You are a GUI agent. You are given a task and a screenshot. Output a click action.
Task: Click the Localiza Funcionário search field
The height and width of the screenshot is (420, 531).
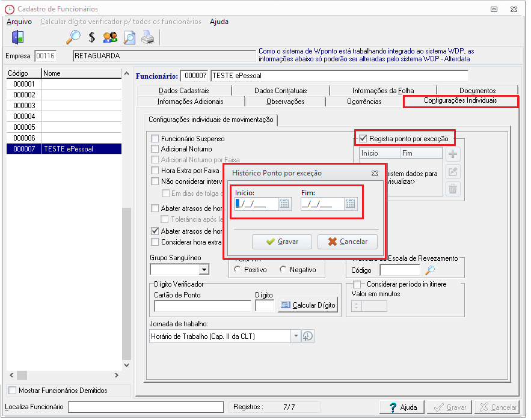click(x=145, y=407)
